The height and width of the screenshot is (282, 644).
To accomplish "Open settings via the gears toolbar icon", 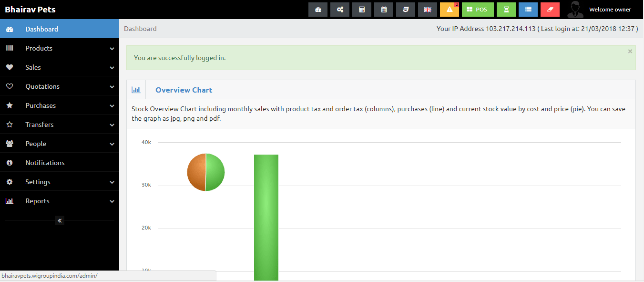I will pos(340,10).
